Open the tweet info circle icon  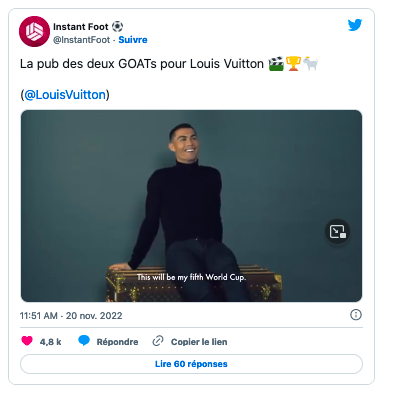point(356,315)
